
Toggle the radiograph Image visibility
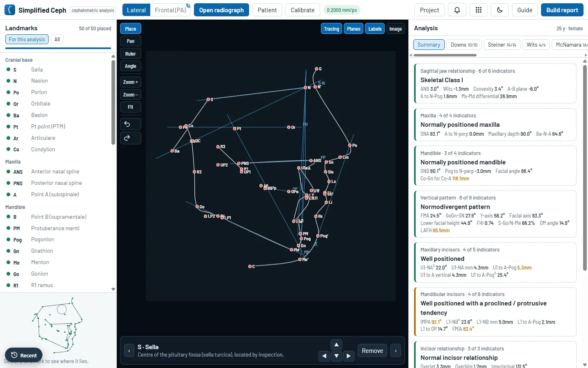coord(396,29)
